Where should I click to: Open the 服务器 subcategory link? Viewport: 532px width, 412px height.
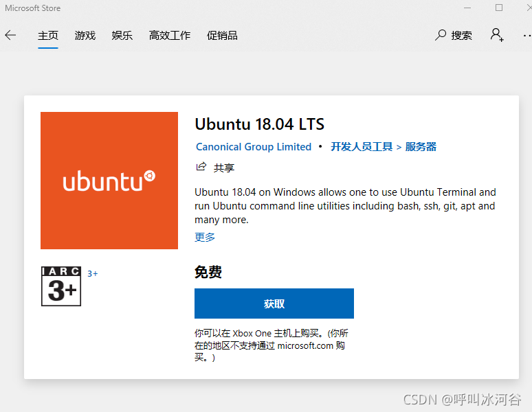421,147
